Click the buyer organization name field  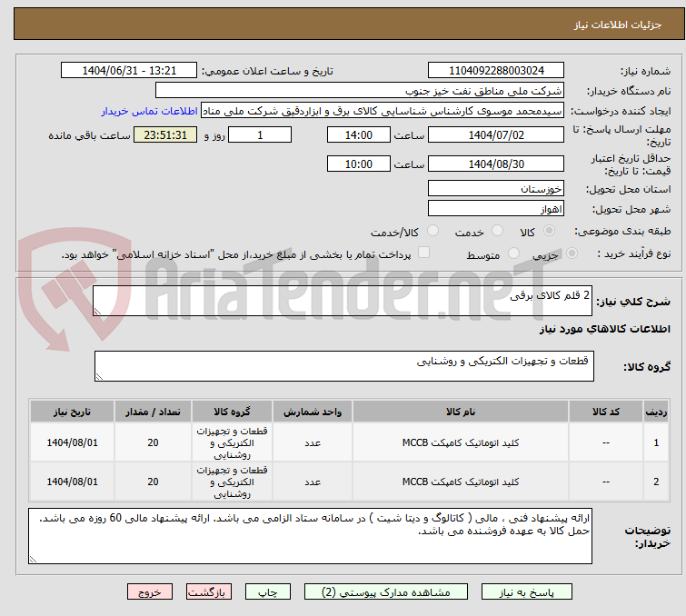(360, 91)
